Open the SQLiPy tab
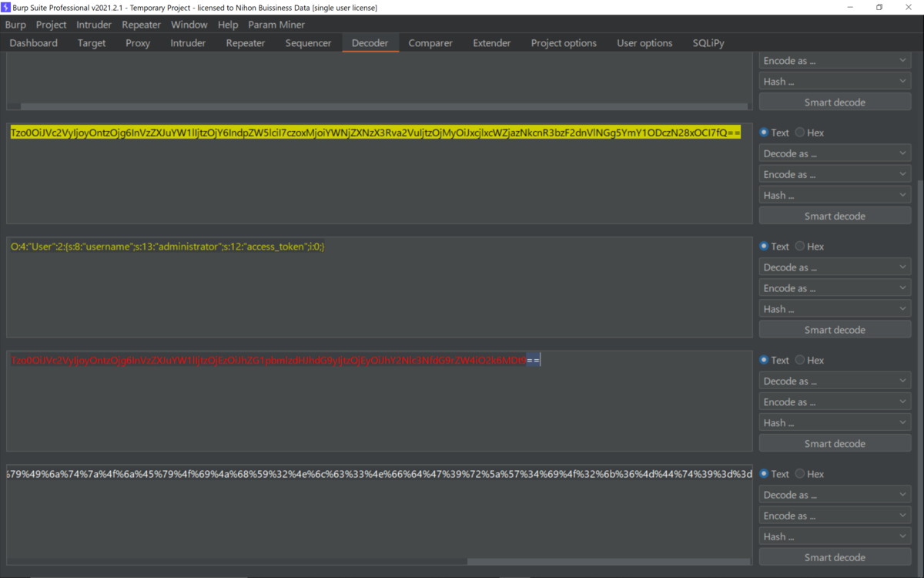The image size is (924, 578). [708, 43]
